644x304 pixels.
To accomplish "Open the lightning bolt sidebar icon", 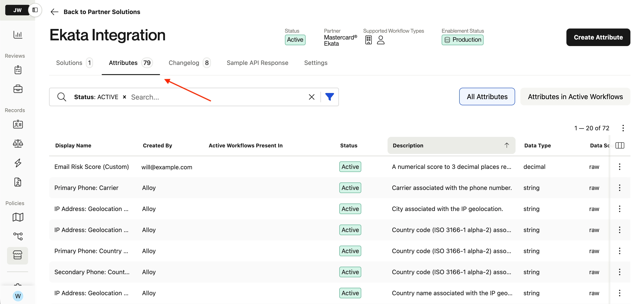I will click(18, 163).
